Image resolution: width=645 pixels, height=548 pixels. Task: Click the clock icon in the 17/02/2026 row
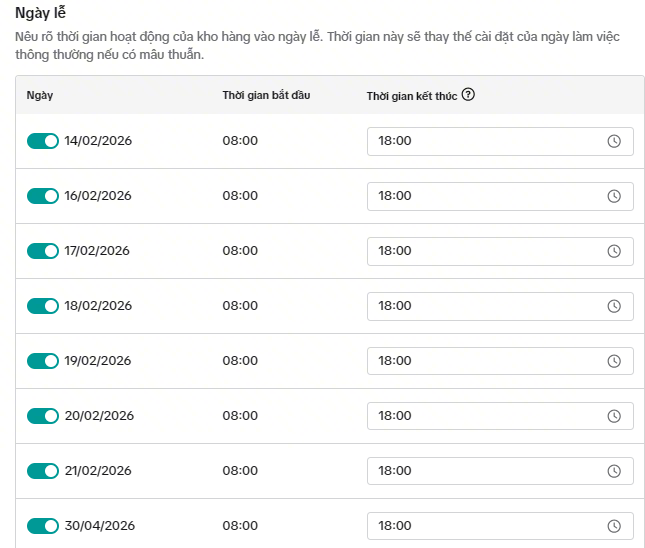coord(615,251)
